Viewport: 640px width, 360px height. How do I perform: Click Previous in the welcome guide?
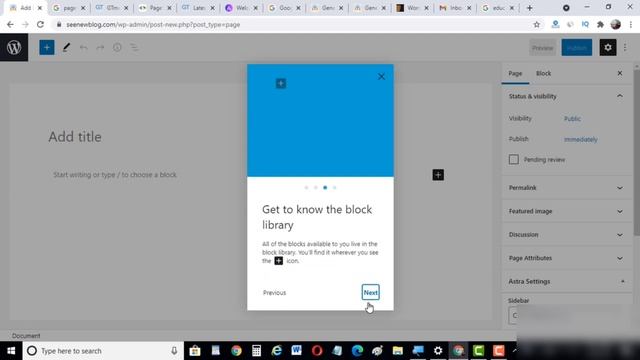click(x=274, y=293)
